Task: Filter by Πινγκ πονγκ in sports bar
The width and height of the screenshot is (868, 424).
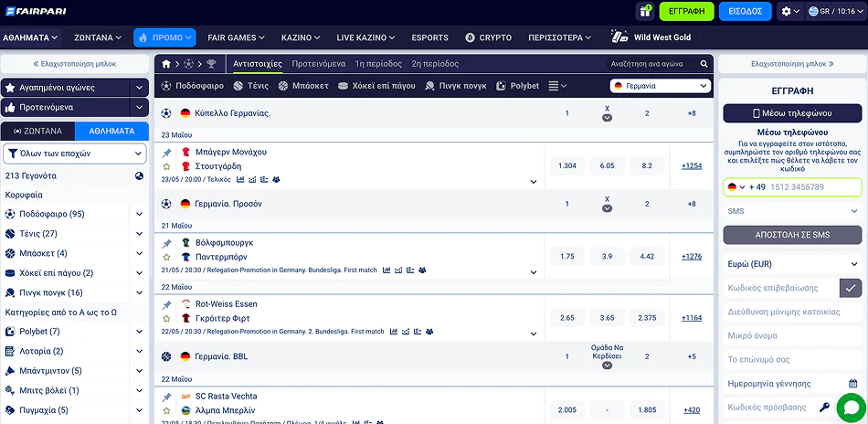Action: coord(456,86)
